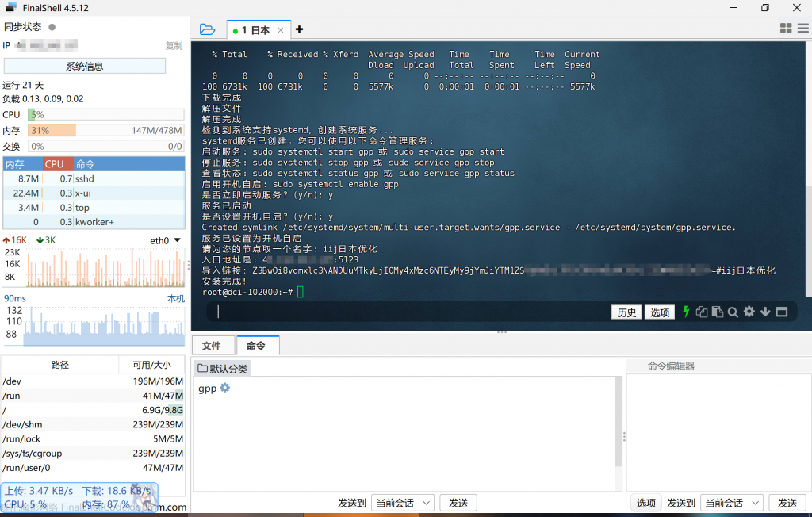The width and height of the screenshot is (812, 517).
Task: Close the 1 日本 session tab
Action: pyautogui.click(x=280, y=30)
